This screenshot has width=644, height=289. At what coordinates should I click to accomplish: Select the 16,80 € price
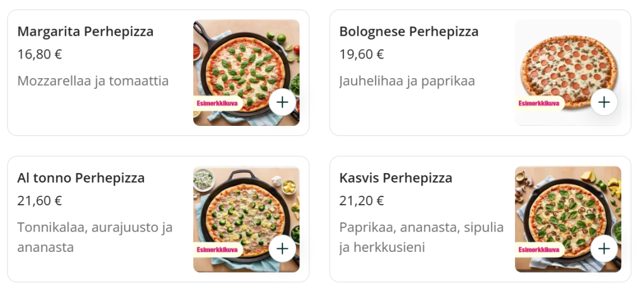(40, 54)
